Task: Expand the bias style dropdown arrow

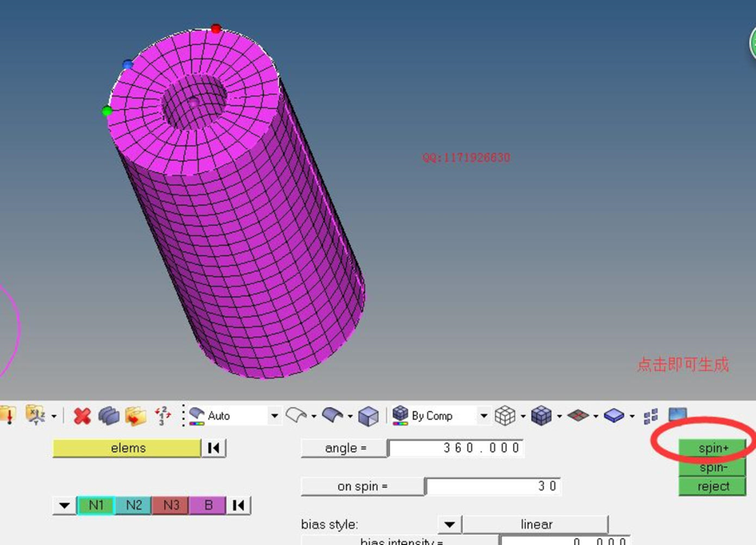Action: 450,525
